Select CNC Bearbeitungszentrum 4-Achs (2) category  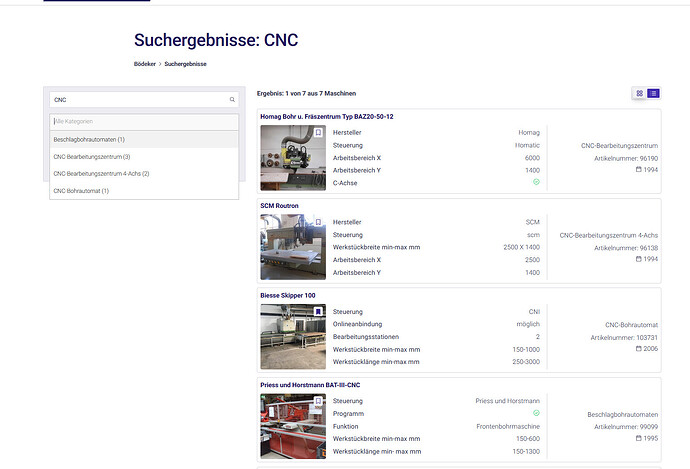tap(144, 174)
